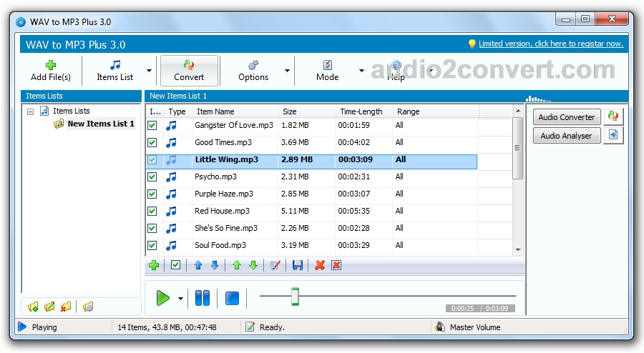
Task: Uncheck the Gangster Of Love.mp3 checkbox
Action: (x=152, y=125)
